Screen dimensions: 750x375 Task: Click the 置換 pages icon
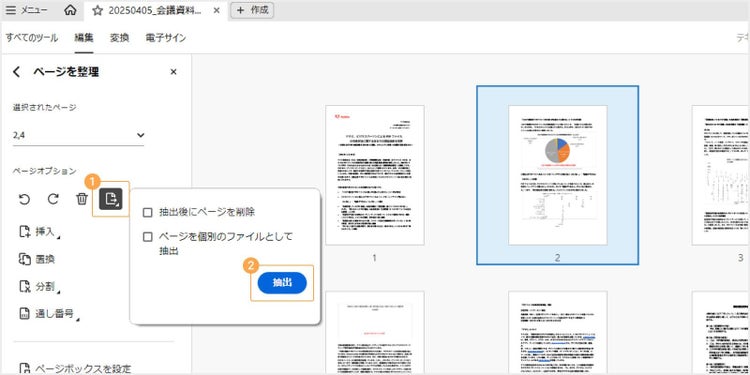[24, 259]
